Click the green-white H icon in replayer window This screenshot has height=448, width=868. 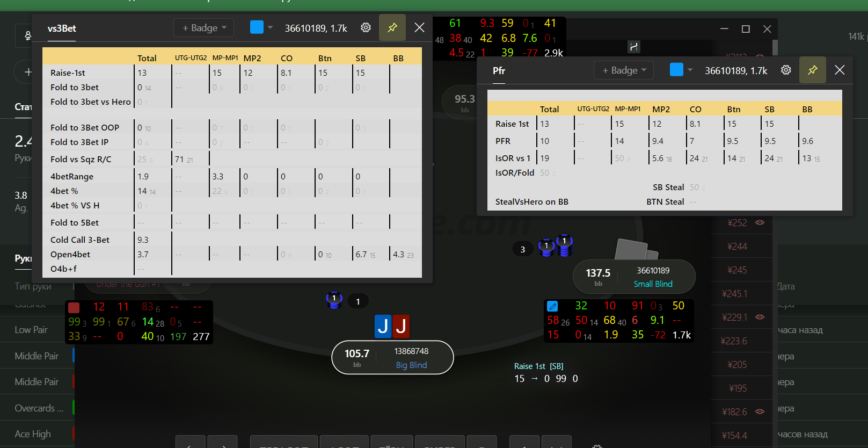[634, 47]
